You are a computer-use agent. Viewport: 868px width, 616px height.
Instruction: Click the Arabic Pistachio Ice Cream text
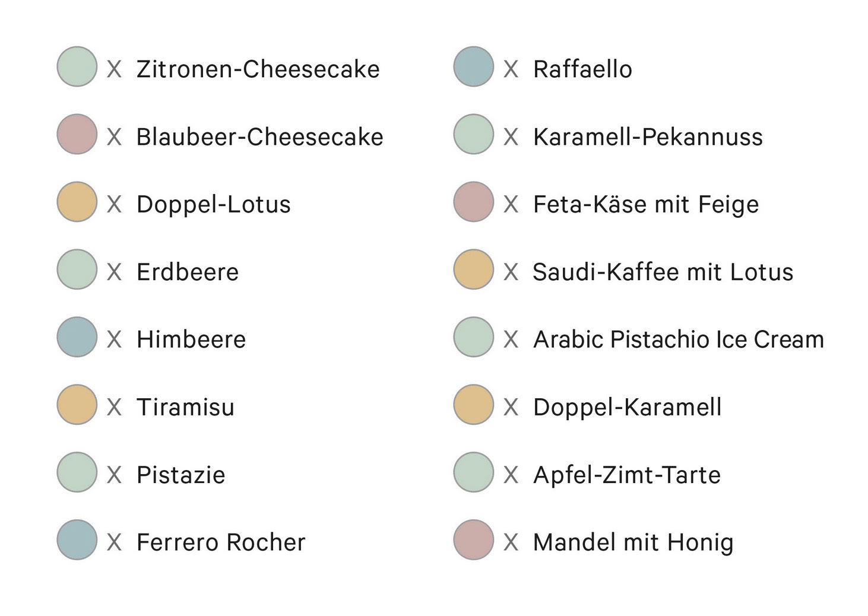coord(678,339)
